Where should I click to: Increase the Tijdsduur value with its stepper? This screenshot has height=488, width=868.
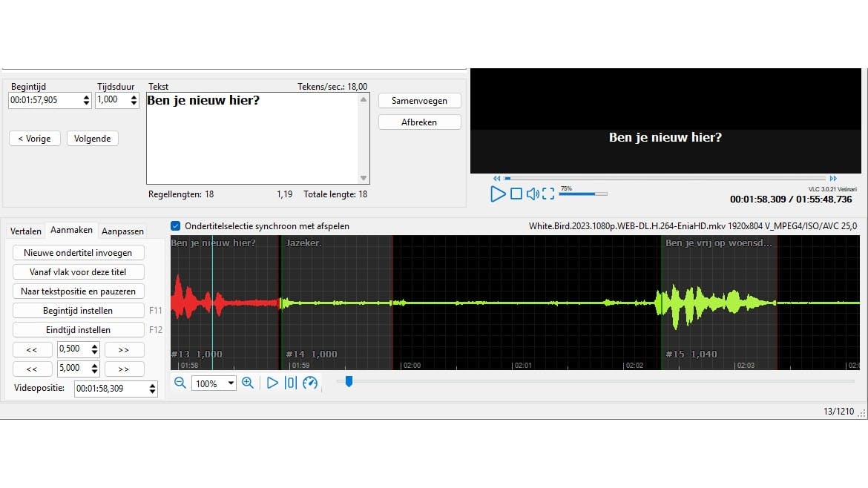(134, 96)
